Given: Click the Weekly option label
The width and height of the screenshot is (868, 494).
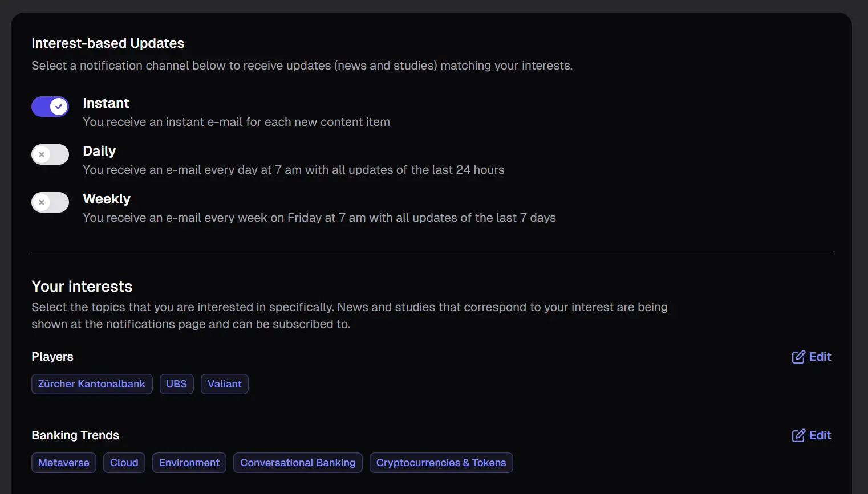Looking at the screenshot, I should tap(107, 199).
